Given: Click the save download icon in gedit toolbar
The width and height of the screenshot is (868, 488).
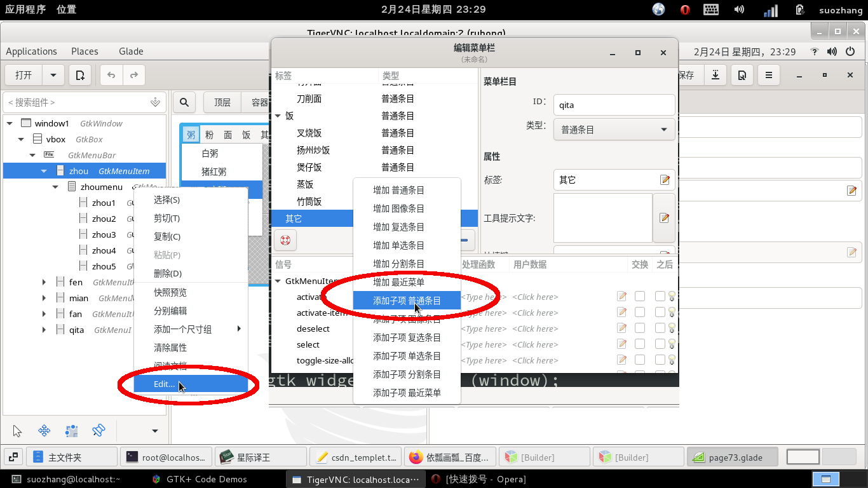Looking at the screenshot, I should [x=715, y=74].
